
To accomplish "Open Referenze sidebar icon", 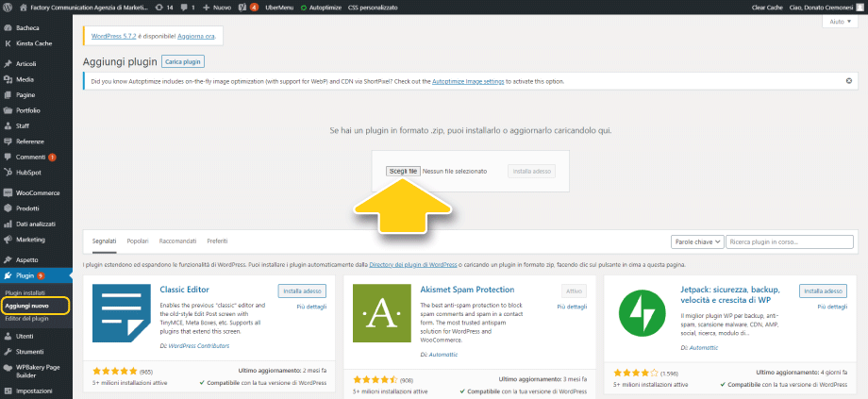I will [x=8, y=141].
